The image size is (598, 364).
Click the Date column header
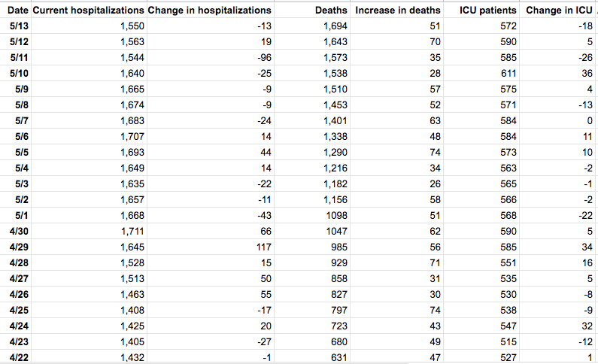click(16, 11)
